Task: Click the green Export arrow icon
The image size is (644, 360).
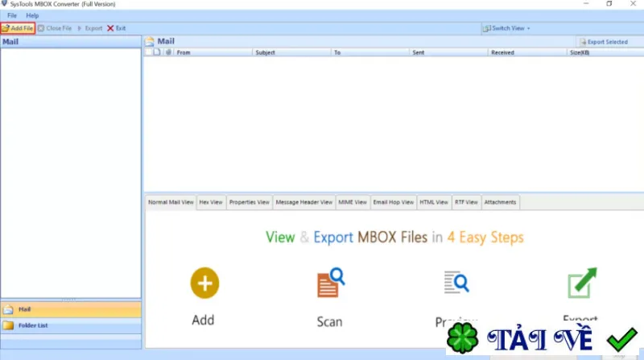Action: pos(582,283)
